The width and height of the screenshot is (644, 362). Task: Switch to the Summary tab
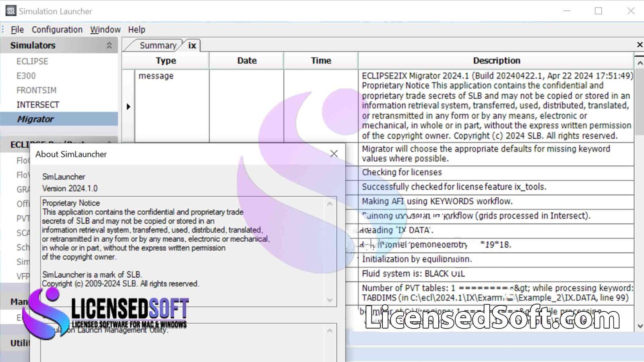[158, 45]
